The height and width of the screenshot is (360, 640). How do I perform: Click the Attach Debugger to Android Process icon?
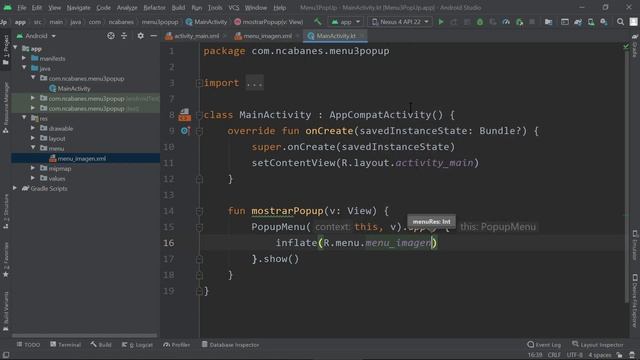520,22
